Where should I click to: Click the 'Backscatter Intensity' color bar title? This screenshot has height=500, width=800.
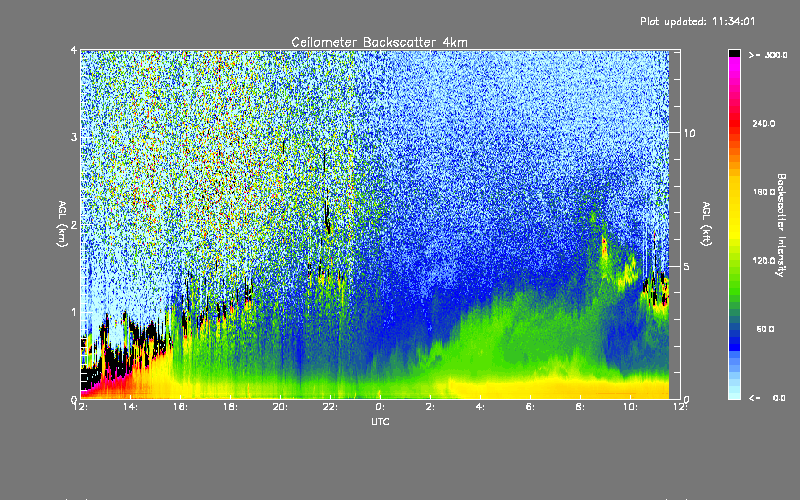pos(781,225)
